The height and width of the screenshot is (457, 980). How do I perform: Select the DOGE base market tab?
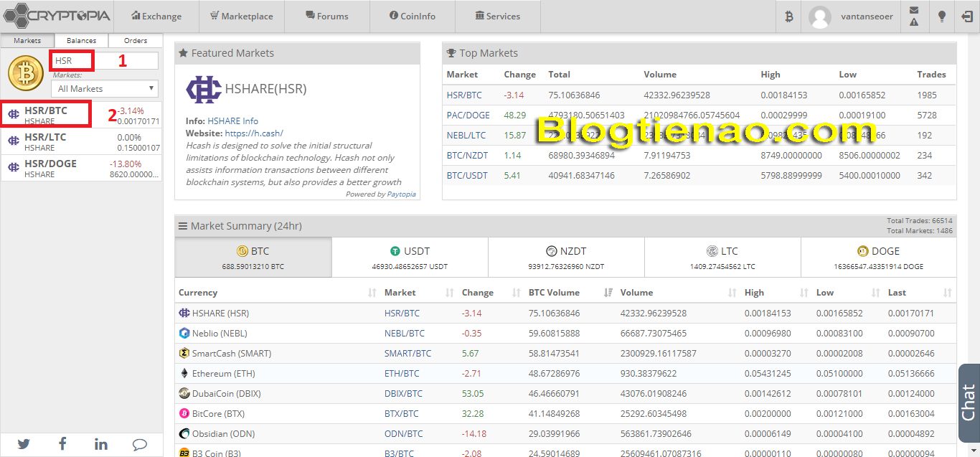tap(879, 258)
